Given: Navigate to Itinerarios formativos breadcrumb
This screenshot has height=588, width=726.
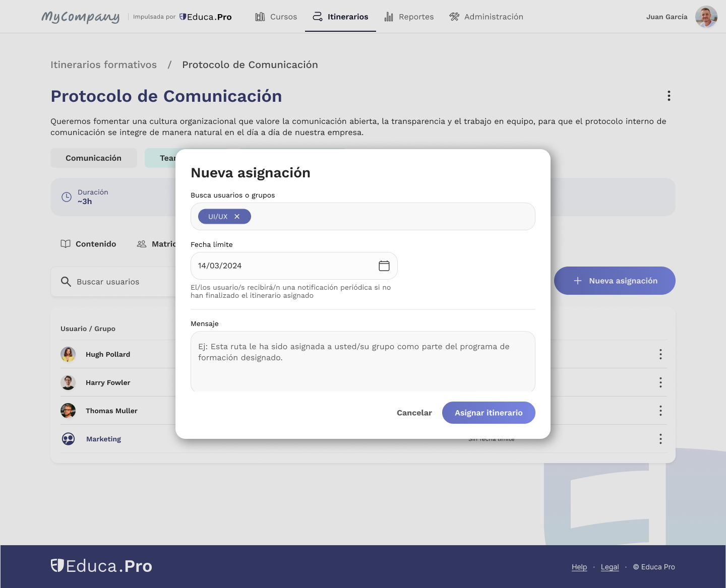Looking at the screenshot, I should pos(103,65).
